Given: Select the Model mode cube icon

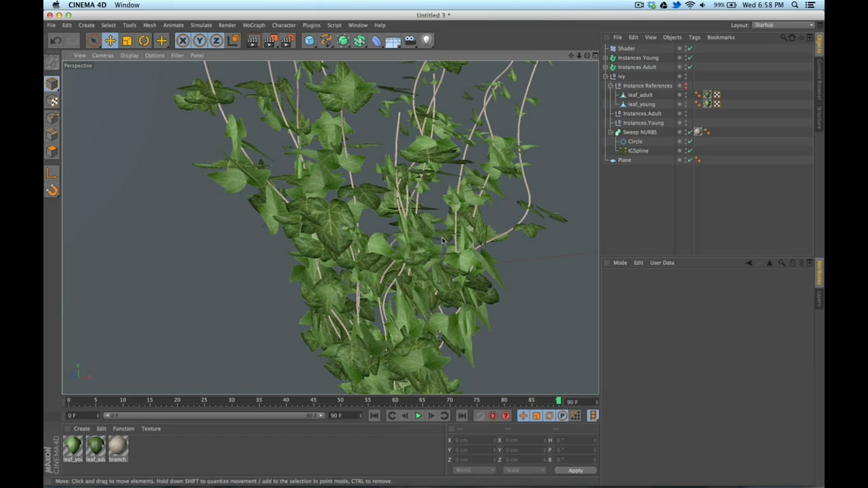Looking at the screenshot, I should pyautogui.click(x=52, y=84).
